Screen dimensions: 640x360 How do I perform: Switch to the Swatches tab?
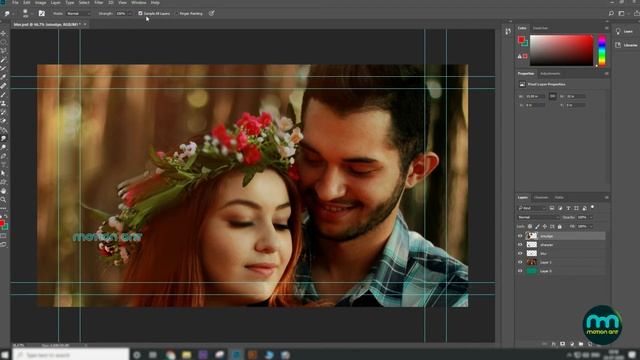tap(540, 28)
